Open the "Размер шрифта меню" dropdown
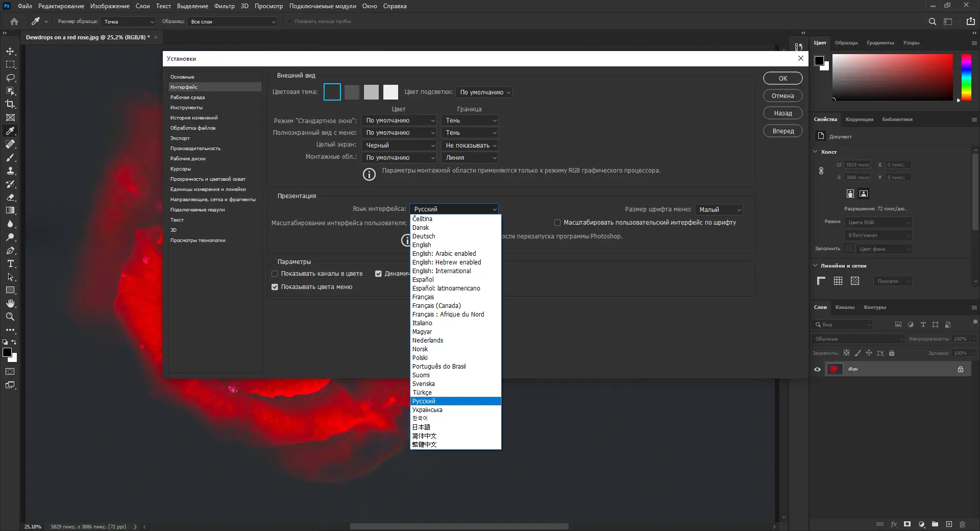The height and width of the screenshot is (531, 980). [x=719, y=209]
